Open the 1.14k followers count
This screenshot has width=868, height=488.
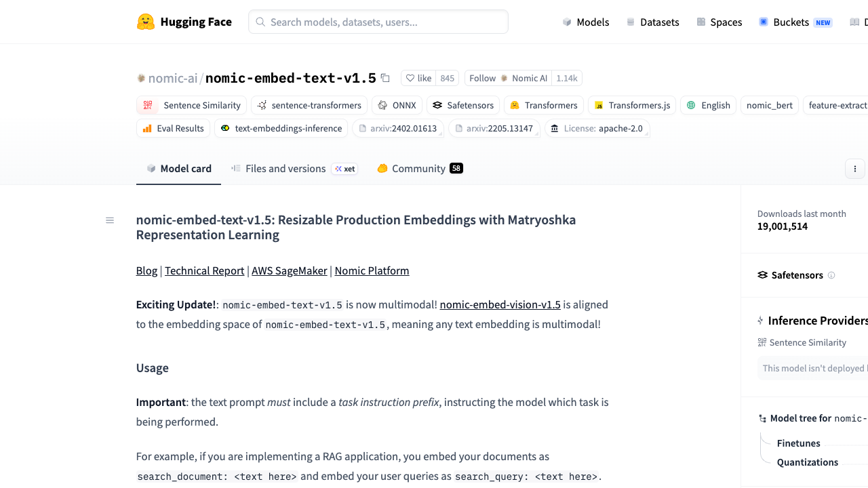(567, 78)
